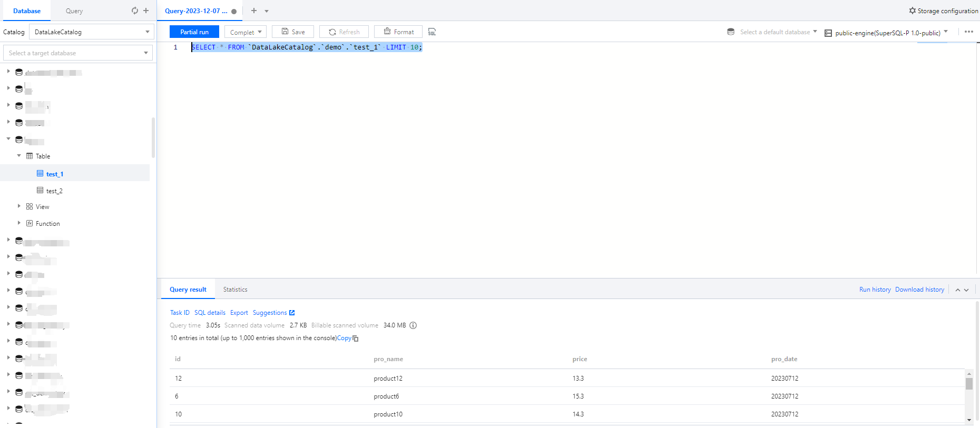Collapse the Table tree node
The width and height of the screenshot is (980, 428).
(x=19, y=156)
